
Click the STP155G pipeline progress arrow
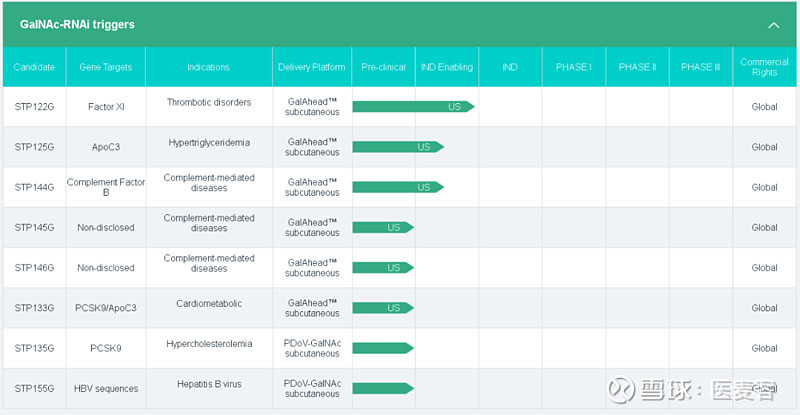click(383, 388)
